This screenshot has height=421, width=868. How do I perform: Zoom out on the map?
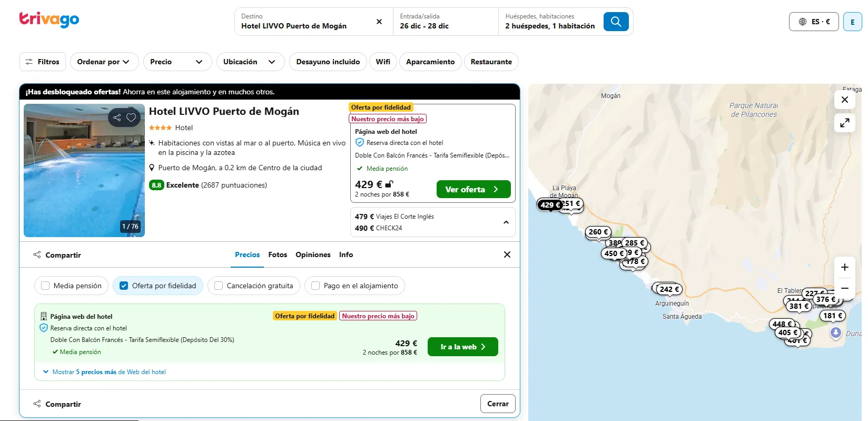845,288
